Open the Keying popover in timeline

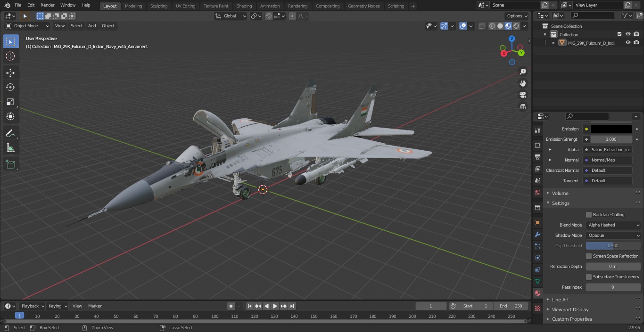(58, 306)
